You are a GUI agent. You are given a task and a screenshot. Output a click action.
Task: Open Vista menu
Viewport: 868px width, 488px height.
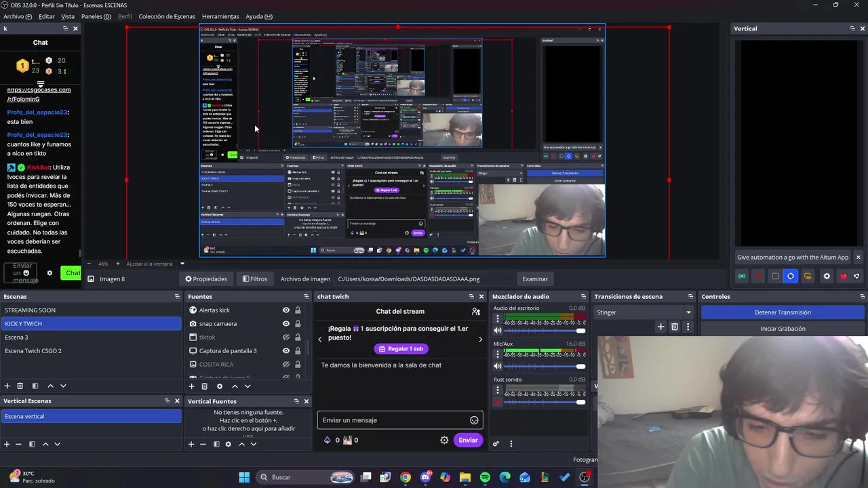[x=68, y=16]
